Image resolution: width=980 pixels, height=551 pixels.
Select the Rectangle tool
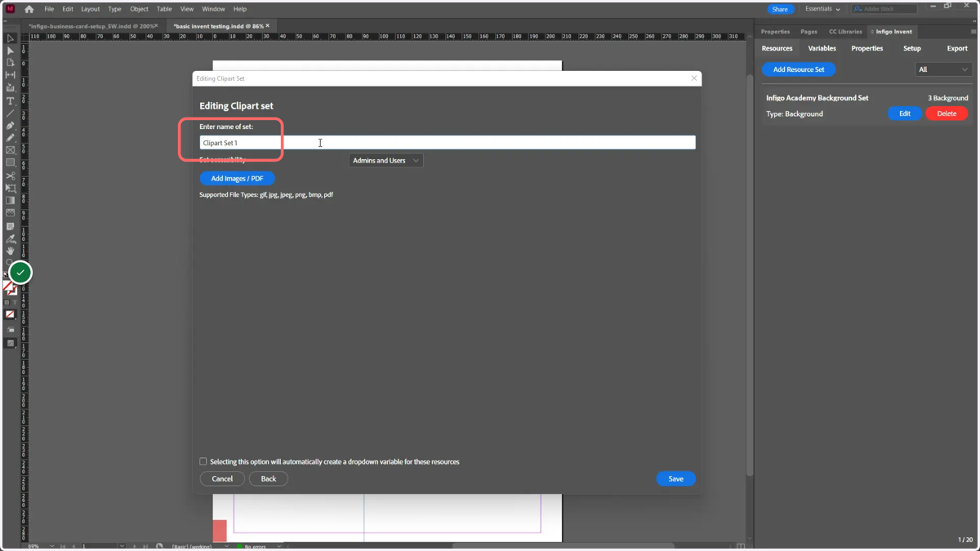pyautogui.click(x=11, y=162)
